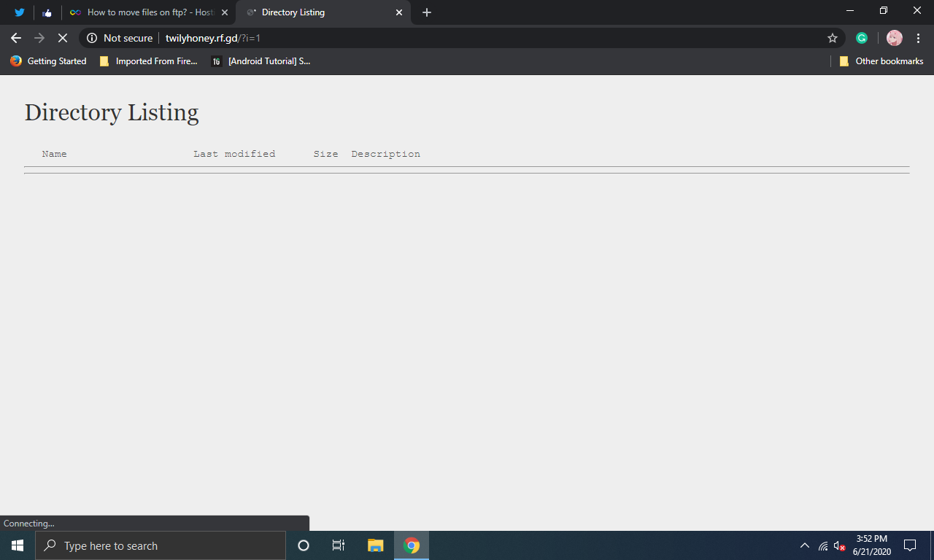
Task: Open a new tab
Action: click(x=427, y=12)
